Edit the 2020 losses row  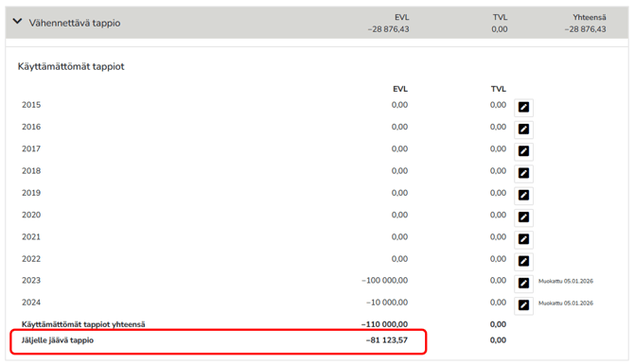click(523, 217)
